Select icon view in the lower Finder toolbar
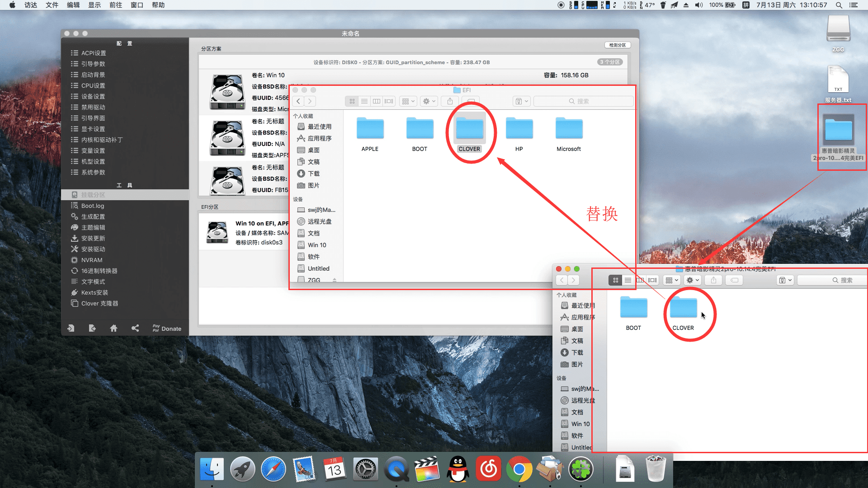868x488 pixels. pos(615,280)
